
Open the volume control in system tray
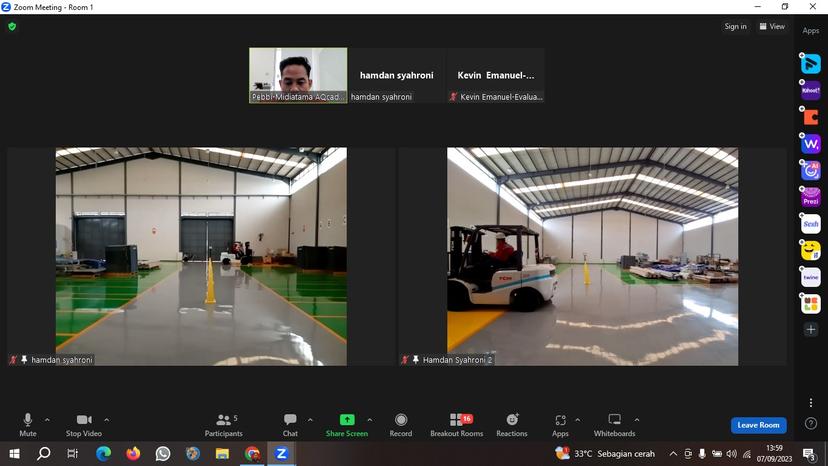click(731, 453)
